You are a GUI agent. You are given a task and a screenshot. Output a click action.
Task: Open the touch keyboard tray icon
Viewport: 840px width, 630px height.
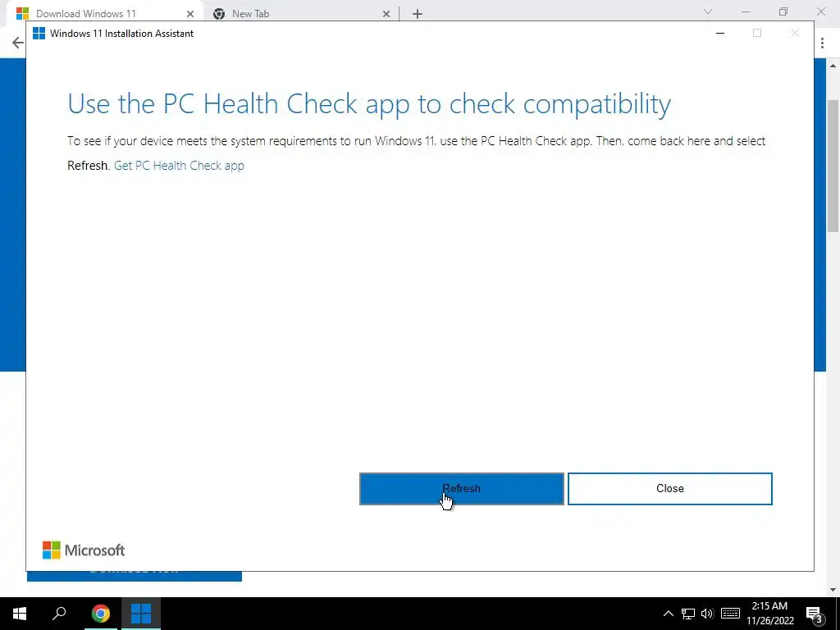click(x=730, y=614)
